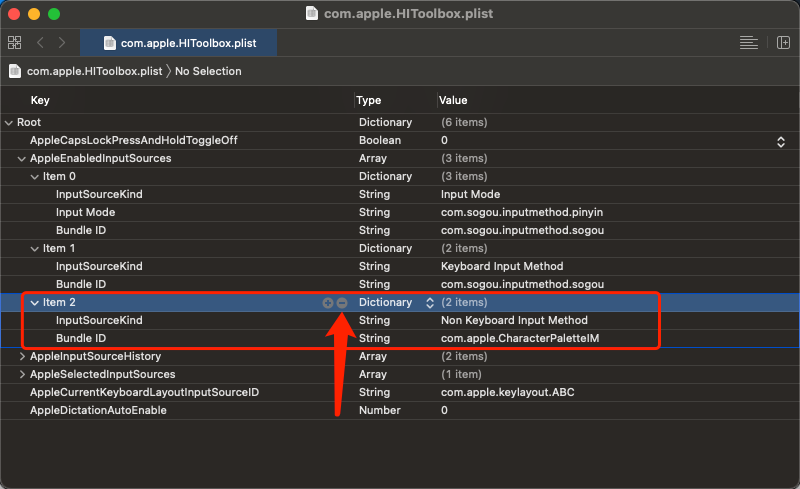Image resolution: width=800 pixels, height=489 pixels.
Task: Click the minus button to delete Item 2
Action: tap(342, 303)
